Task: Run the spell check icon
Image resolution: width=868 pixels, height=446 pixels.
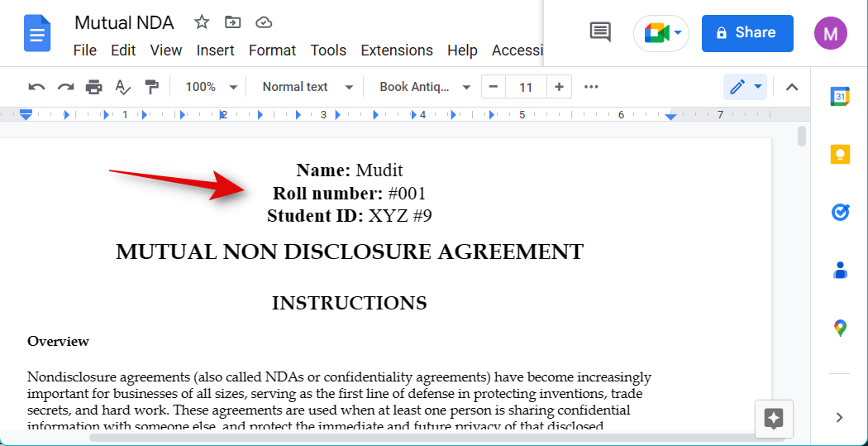Action: coord(122,87)
